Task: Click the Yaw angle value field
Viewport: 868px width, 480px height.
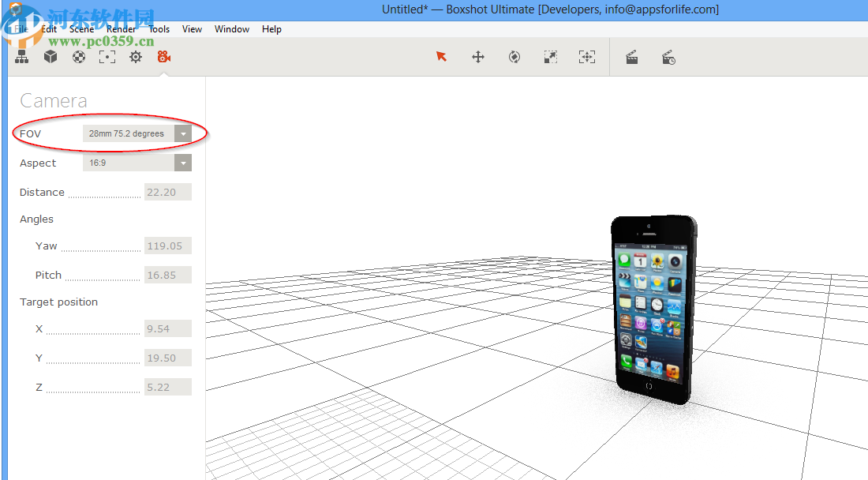Action: click(x=167, y=246)
